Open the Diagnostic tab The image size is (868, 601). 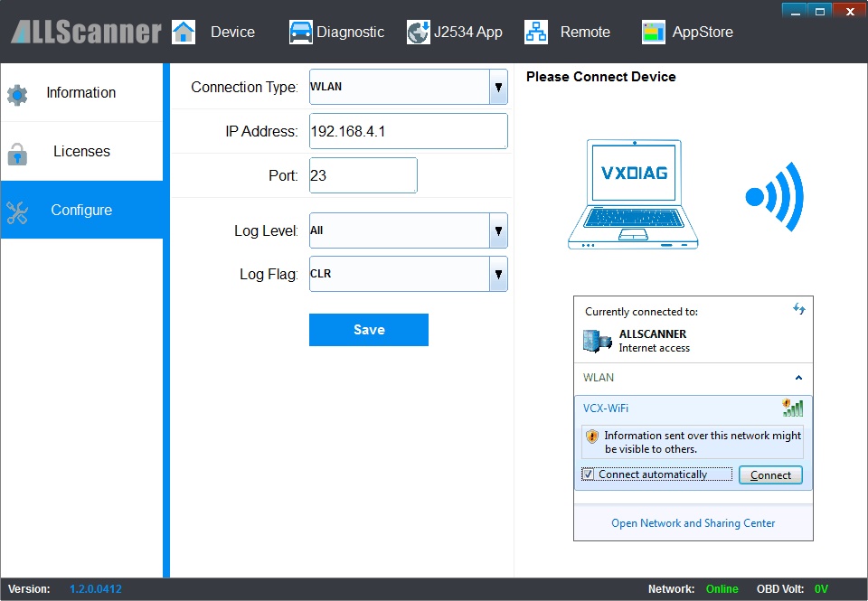pyautogui.click(x=350, y=33)
